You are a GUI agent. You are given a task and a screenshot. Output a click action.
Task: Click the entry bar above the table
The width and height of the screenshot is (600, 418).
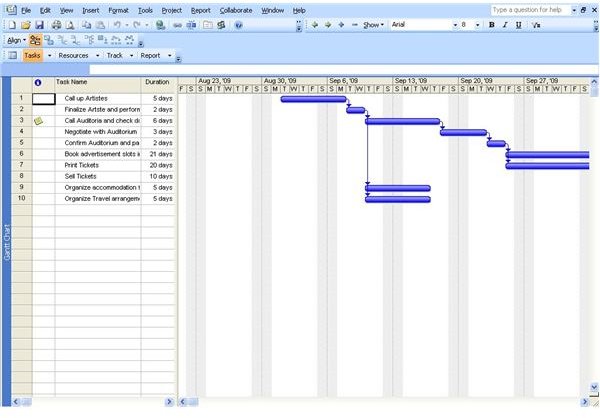(x=344, y=69)
